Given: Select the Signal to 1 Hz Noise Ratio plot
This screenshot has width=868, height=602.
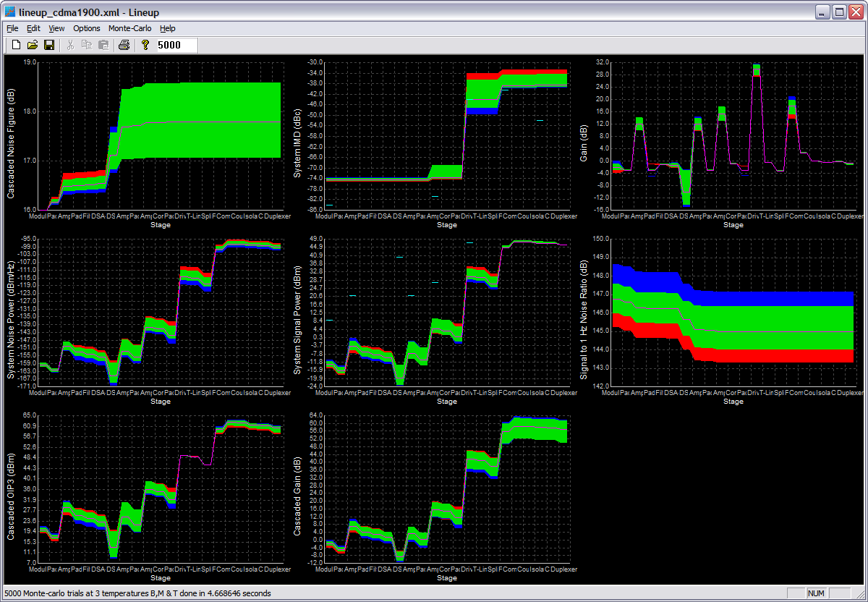Looking at the screenshot, I should [733, 312].
